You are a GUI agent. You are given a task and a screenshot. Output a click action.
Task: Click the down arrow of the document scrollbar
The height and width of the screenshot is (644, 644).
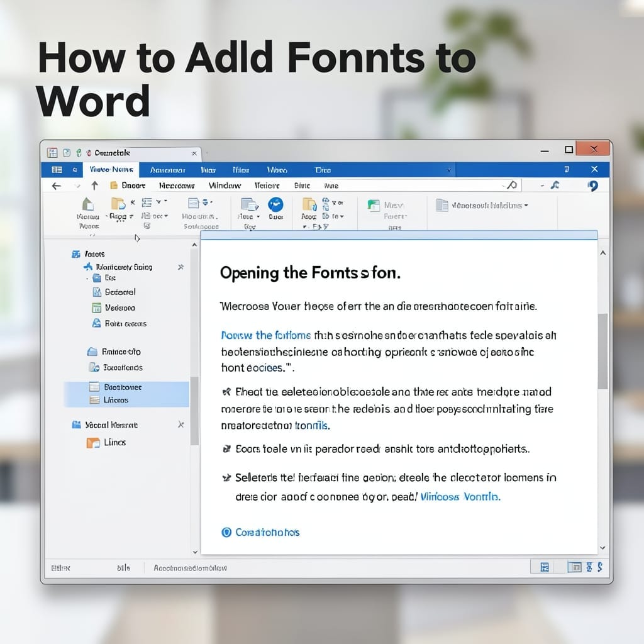click(x=602, y=548)
